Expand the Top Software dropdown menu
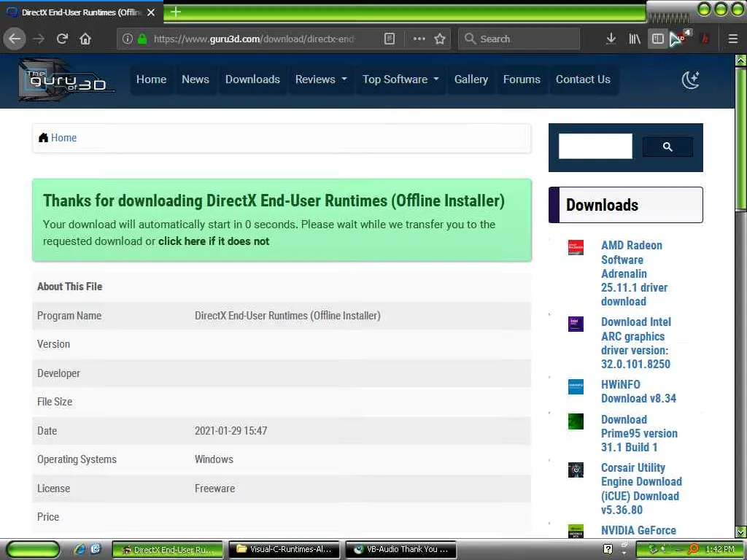Viewport: 747px width, 560px height. click(400, 79)
